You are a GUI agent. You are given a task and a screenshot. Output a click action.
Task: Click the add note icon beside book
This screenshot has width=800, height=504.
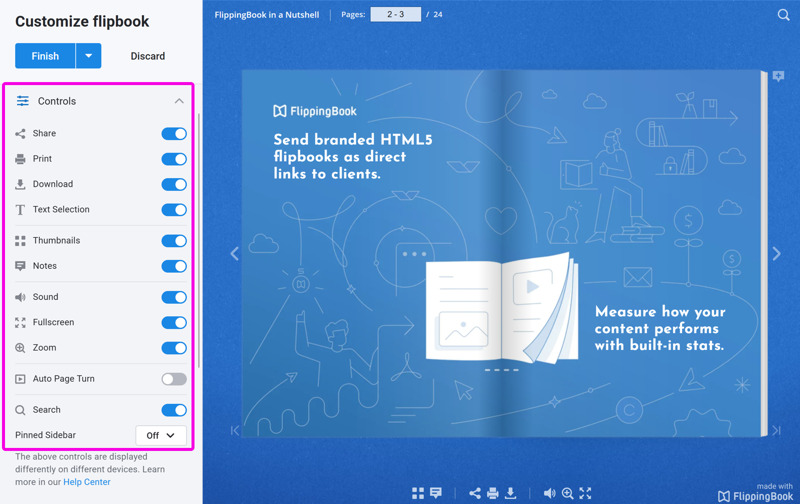coord(778,77)
